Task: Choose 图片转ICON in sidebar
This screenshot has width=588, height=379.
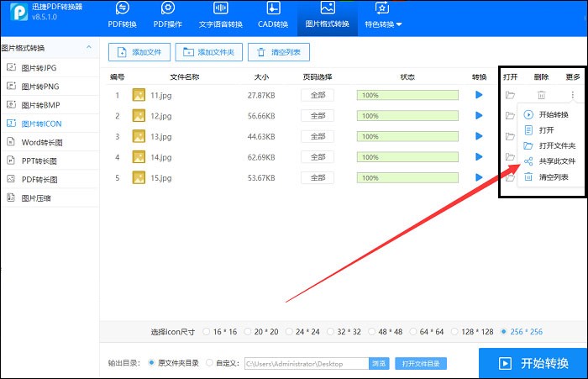Action: point(50,124)
